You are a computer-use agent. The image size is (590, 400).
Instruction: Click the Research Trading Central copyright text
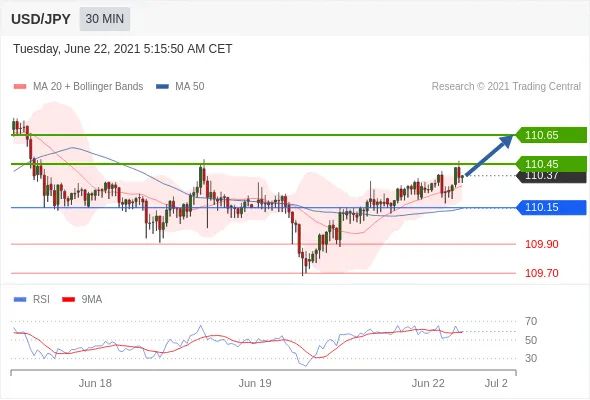click(506, 87)
